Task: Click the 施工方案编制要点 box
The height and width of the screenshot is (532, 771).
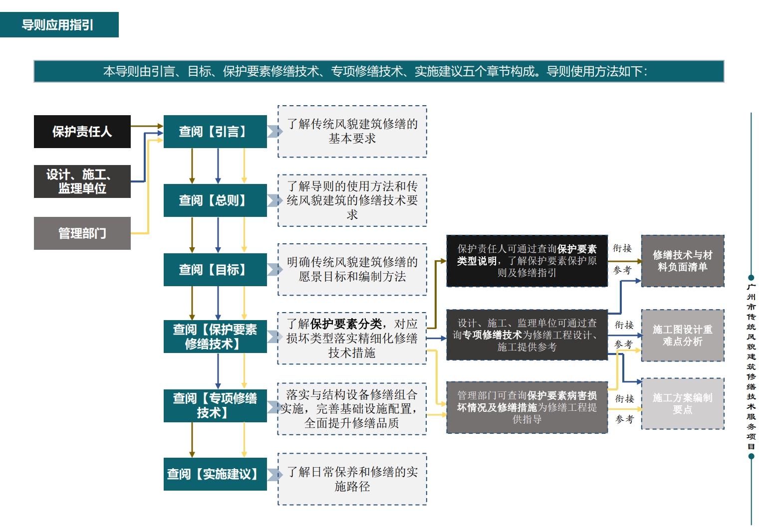Action: [x=683, y=403]
